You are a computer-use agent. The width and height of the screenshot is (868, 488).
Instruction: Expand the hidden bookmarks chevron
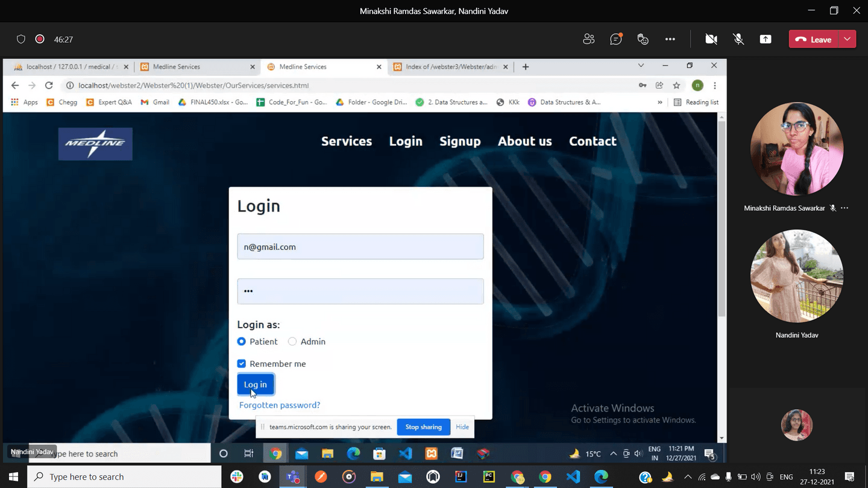659,102
